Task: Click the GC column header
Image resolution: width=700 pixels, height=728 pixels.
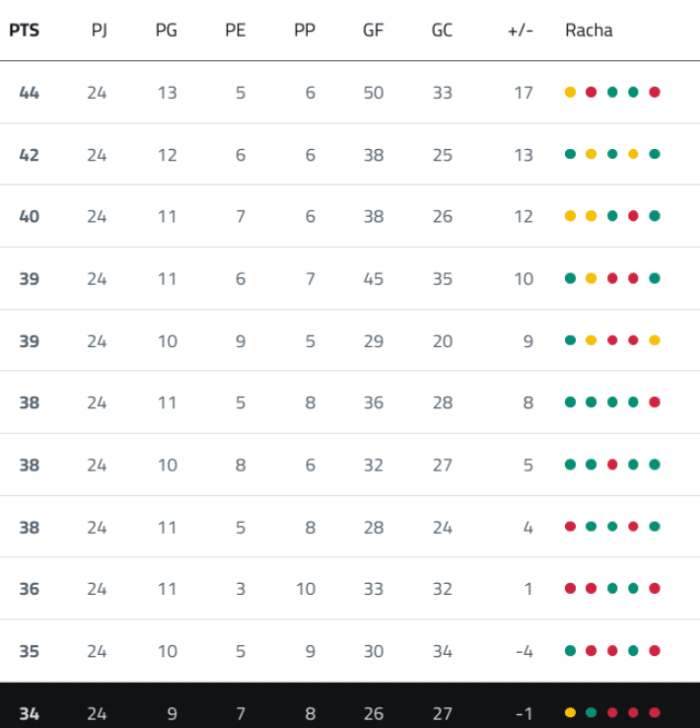Action: point(442,31)
